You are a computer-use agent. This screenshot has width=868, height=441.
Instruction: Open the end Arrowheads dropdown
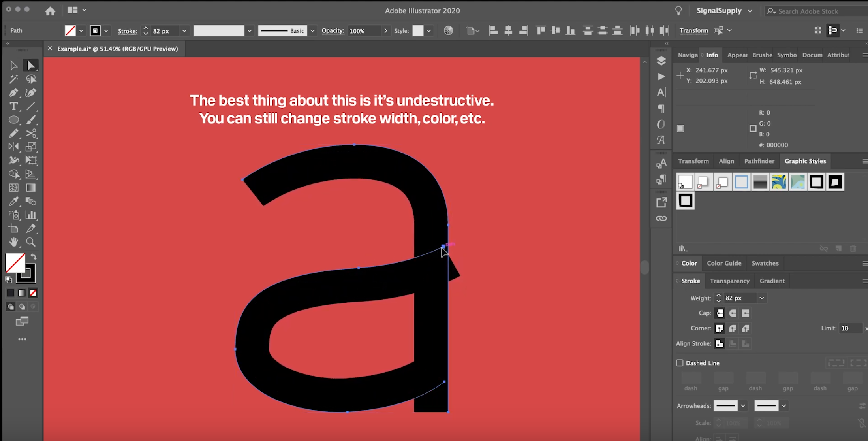784,406
